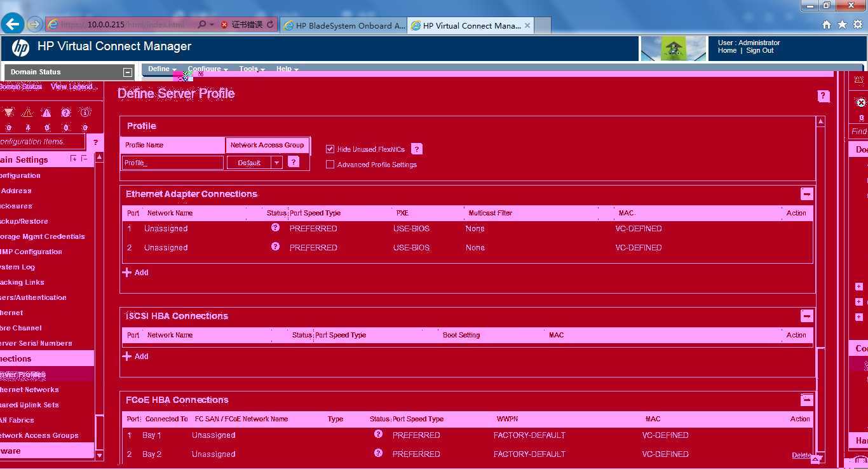
Task: Click sidebar scrollbar down arrow
Action: coord(99,455)
